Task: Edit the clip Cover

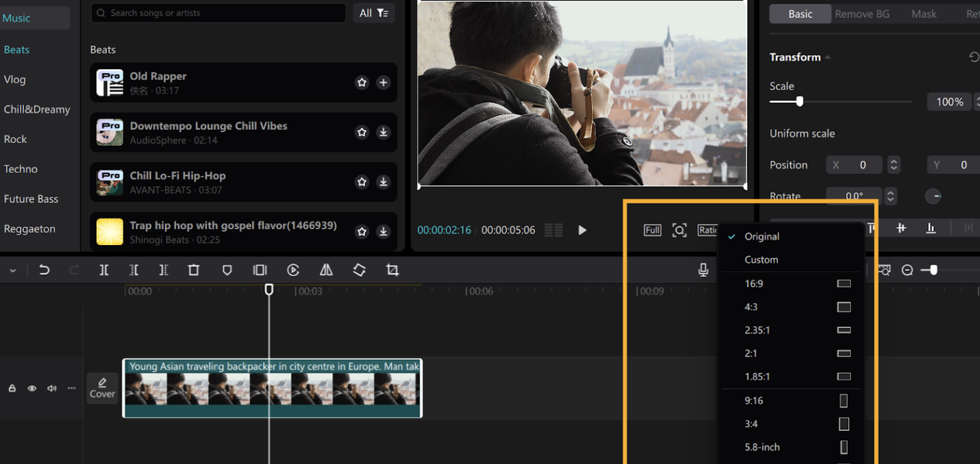Action: (x=102, y=388)
